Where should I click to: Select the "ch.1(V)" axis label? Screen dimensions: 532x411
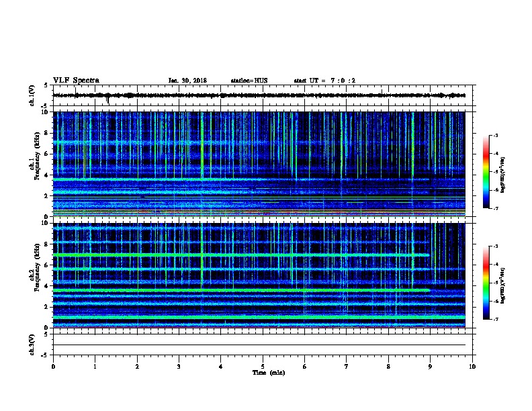(32, 95)
